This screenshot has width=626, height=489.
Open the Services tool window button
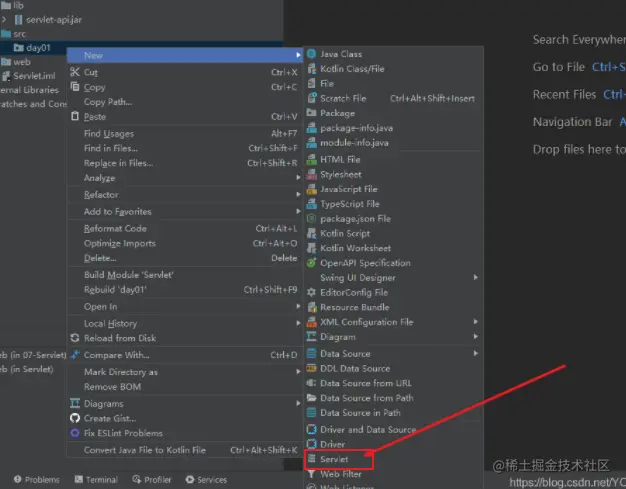click(206, 479)
